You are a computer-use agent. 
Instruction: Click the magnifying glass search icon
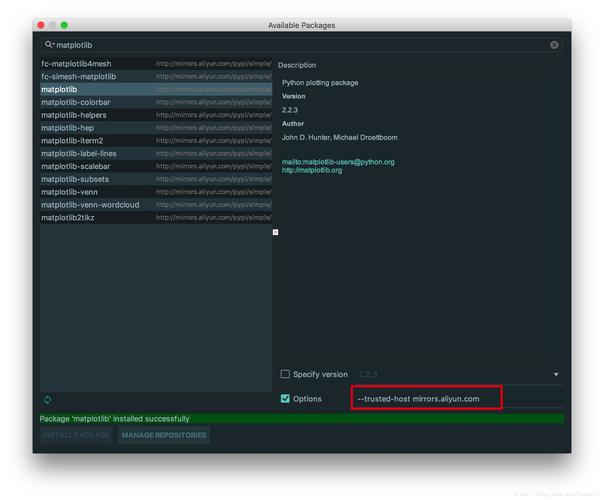49,45
